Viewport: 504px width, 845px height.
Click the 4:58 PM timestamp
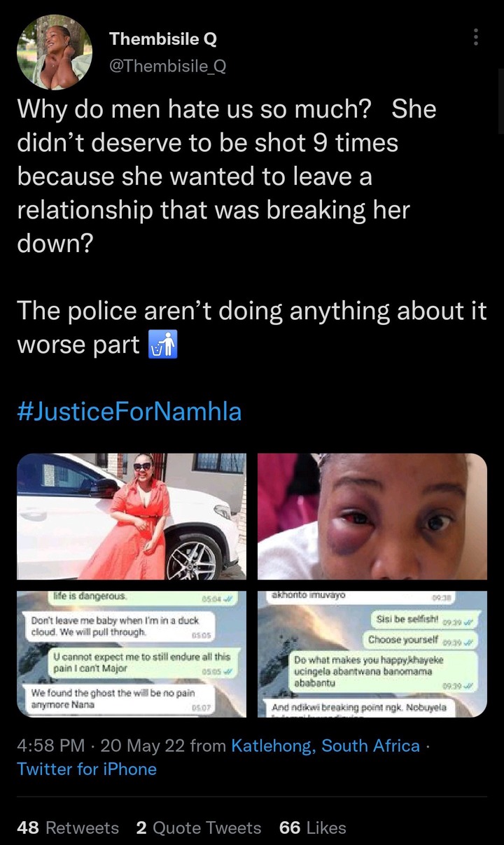pos(52,746)
